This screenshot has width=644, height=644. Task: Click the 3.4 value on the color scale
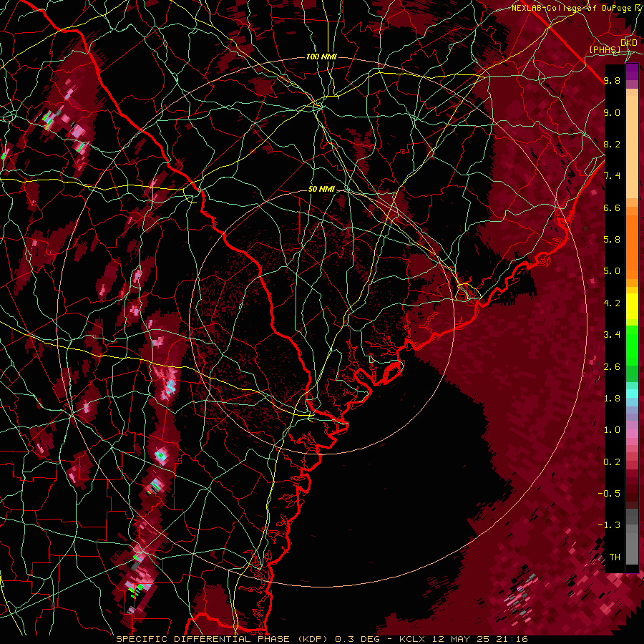tap(612, 335)
